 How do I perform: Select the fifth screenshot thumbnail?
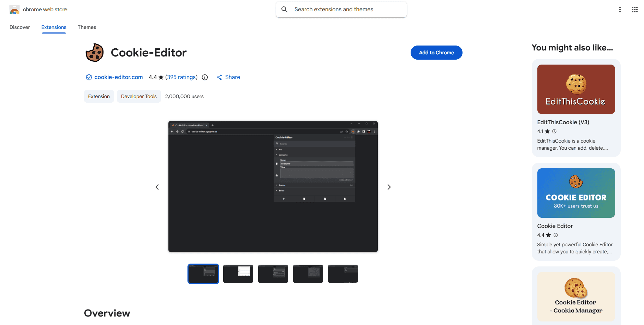click(343, 274)
